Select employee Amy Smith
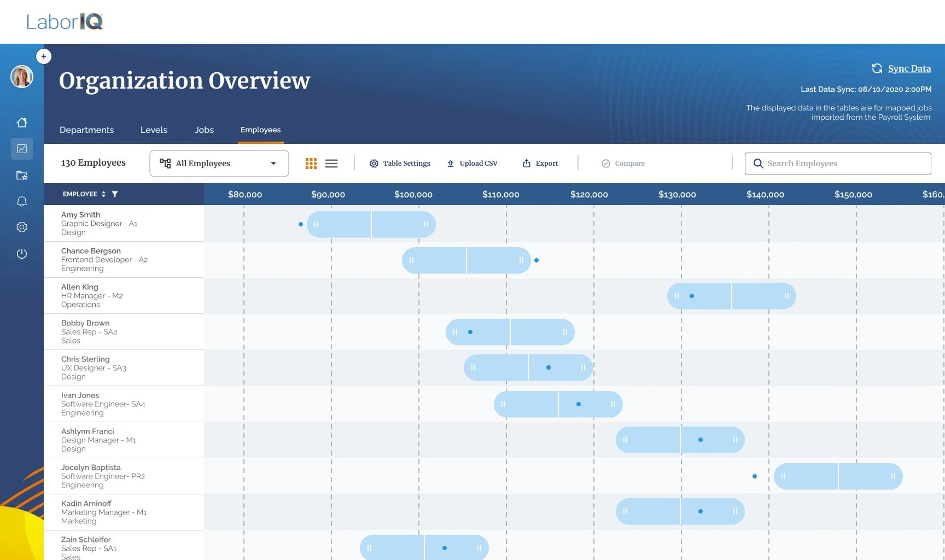The width and height of the screenshot is (945, 560). click(x=124, y=224)
